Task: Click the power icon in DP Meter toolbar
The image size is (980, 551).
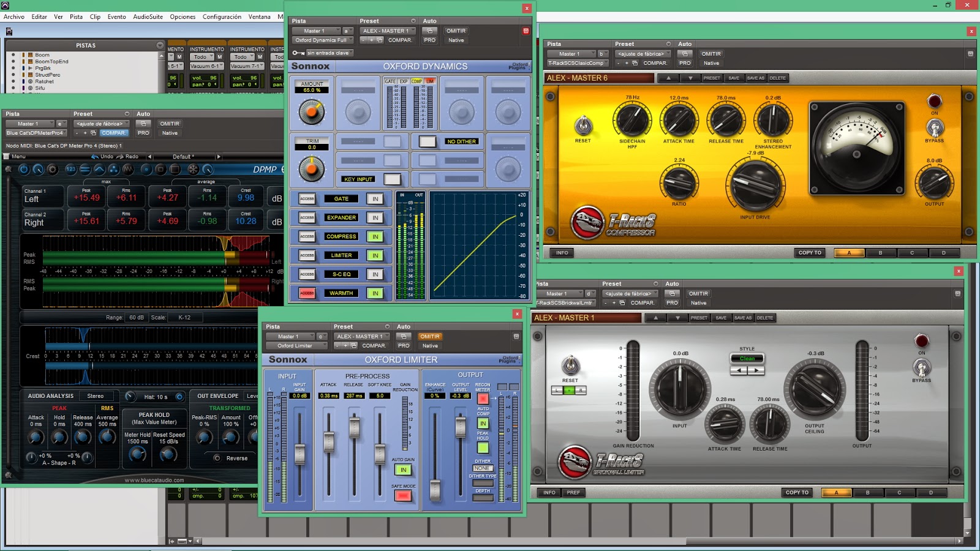Action: pyautogui.click(x=24, y=169)
